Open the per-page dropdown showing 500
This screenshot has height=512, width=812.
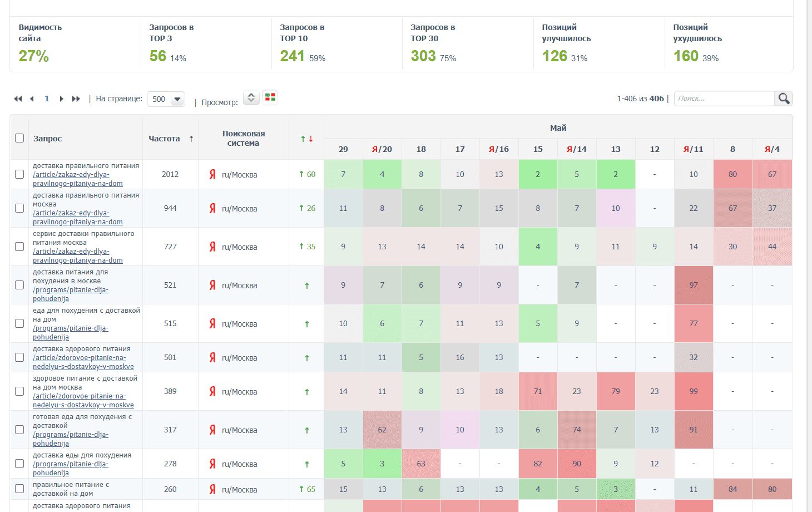point(166,99)
